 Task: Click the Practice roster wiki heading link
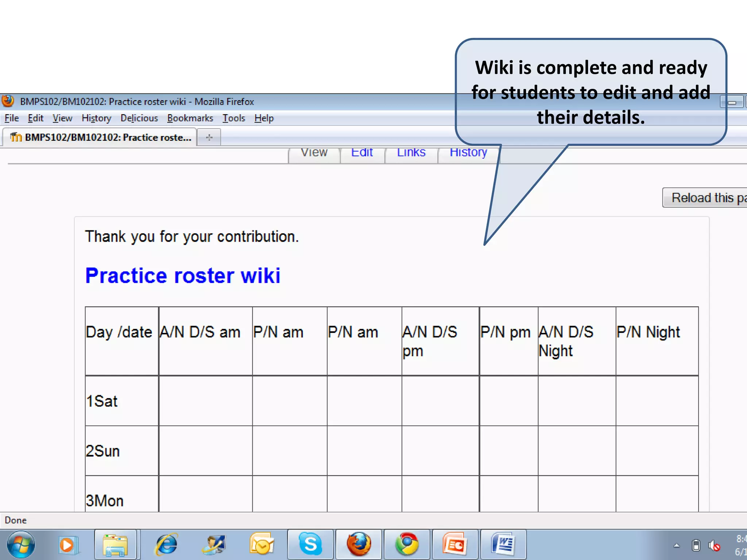tap(183, 275)
